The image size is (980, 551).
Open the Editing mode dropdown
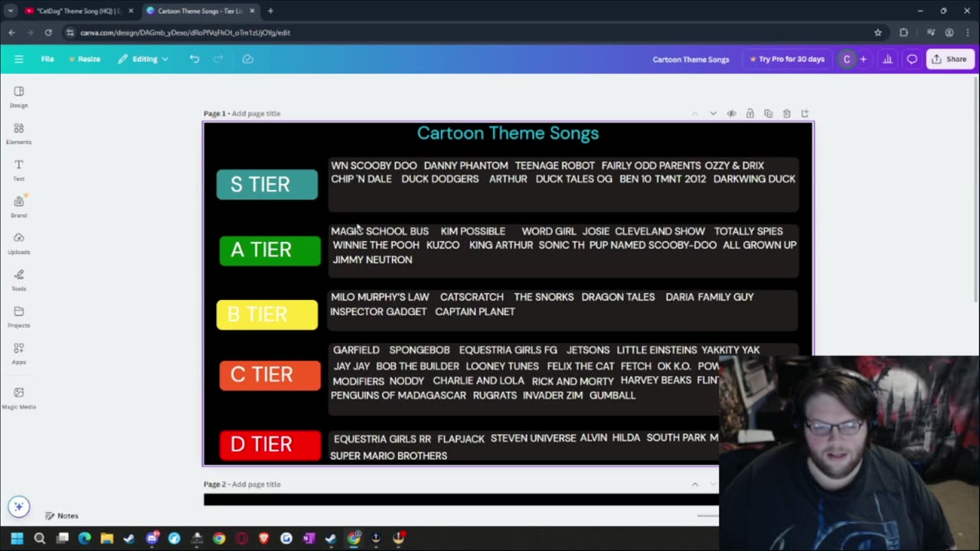click(x=142, y=59)
